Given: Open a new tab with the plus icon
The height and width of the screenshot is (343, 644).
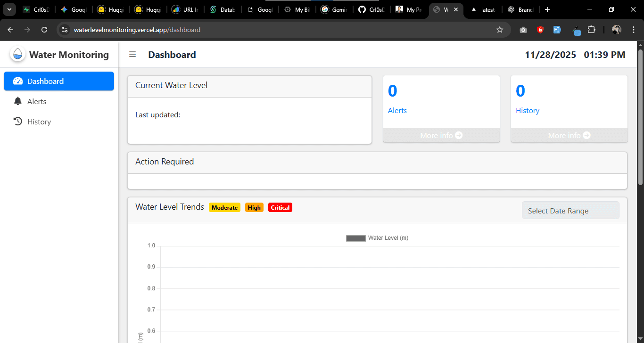Looking at the screenshot, I should 547,9.
